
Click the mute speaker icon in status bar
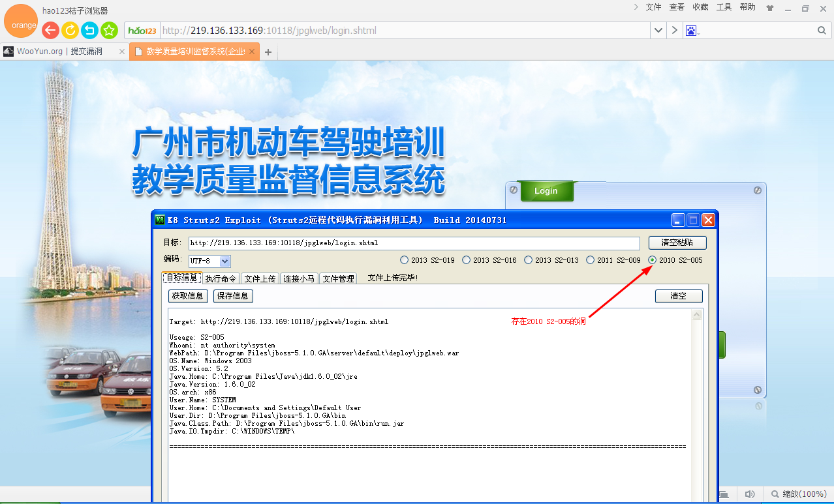pyautogui.click(x=750, y=494)
